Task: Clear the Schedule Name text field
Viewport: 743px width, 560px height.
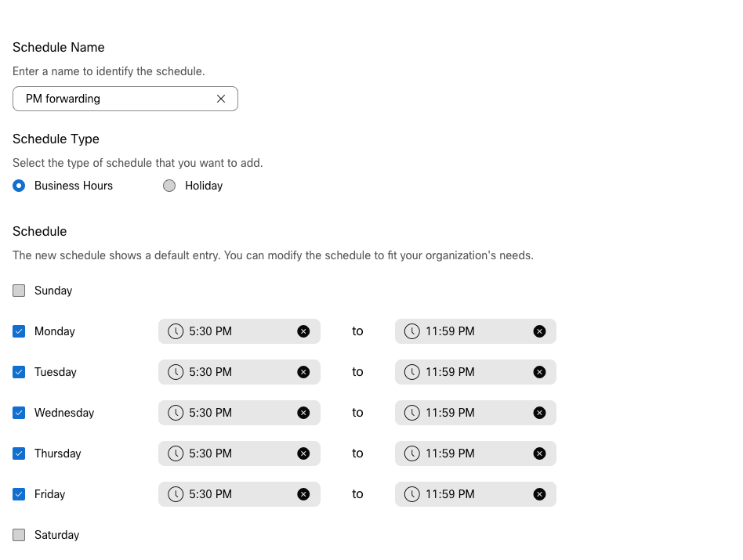Action: 221,99
